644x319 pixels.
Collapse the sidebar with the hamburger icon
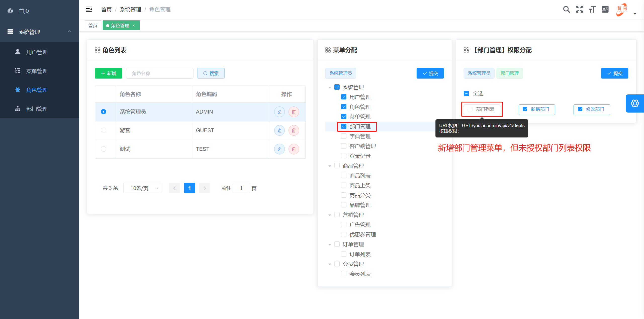(x=89, y=9)
